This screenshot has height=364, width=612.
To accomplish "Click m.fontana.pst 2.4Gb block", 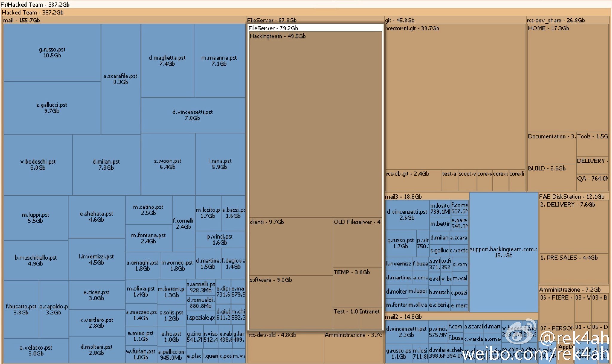I will (x=149, y=238).
